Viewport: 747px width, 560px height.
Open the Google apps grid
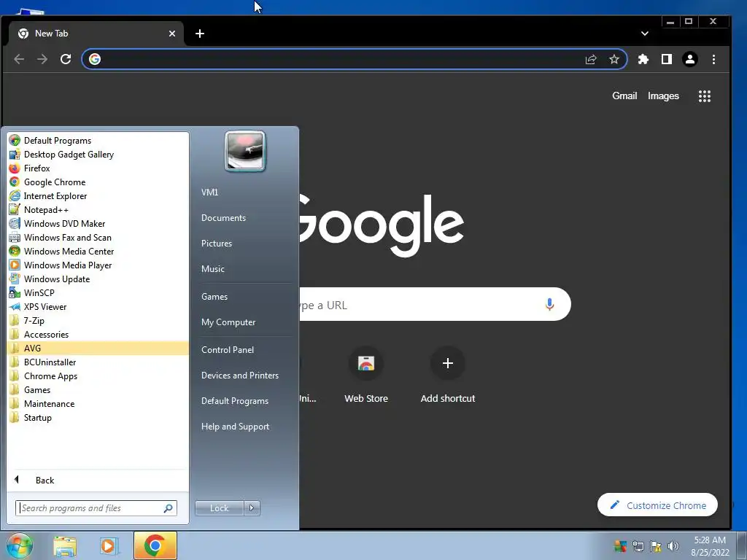705,96
